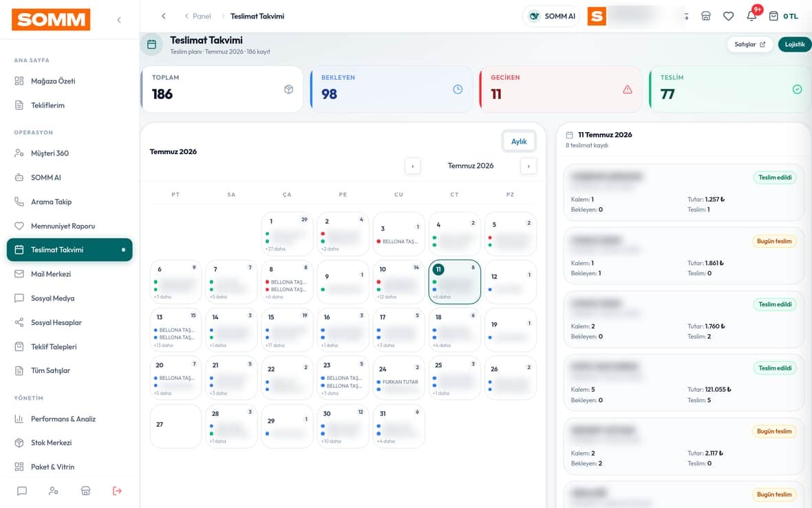The height and width of the screenshot is (508, 812).
Task: Click the Satışlar button
Action: [x=749, y=45]
